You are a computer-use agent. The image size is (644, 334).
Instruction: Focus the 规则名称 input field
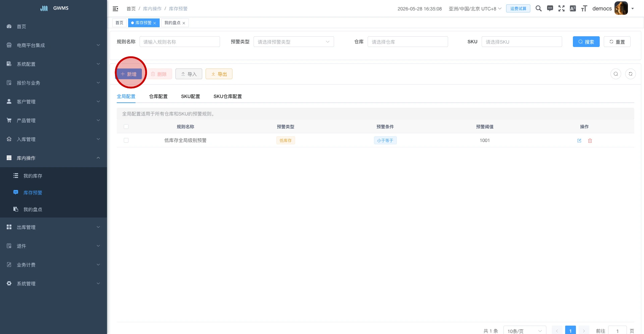click(180, 42)
